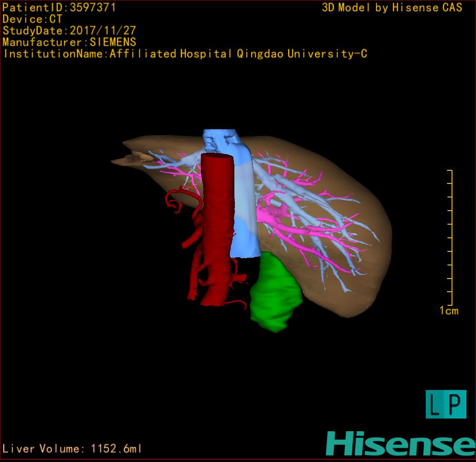Click the Liver Volume 1152.6ml readout
Screen dimensions: 476x462
pyautogui.click(x=72, y=449)
